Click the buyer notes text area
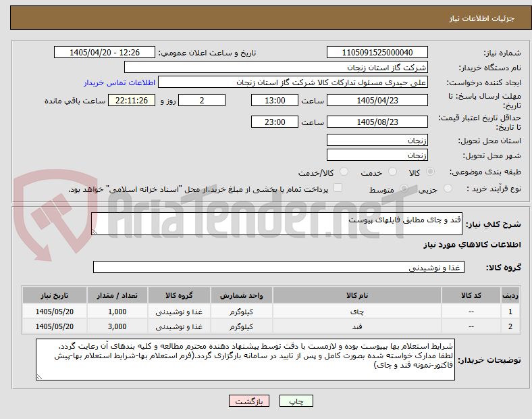 245,360
